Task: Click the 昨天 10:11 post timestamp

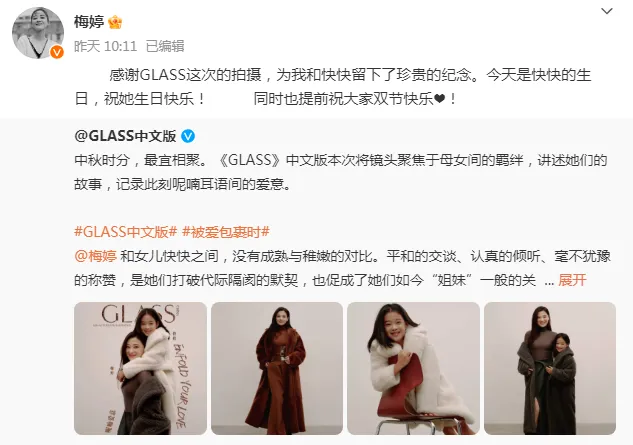Action: point(105,46)
